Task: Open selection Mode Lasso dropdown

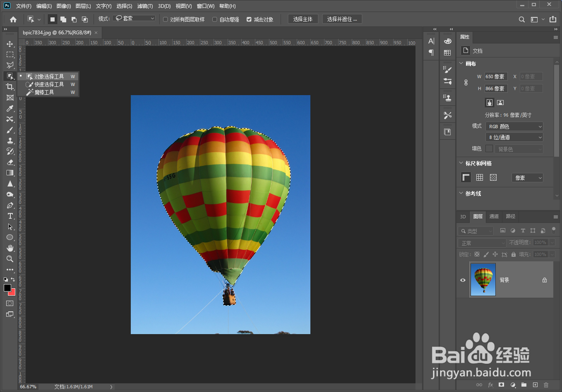Action: [134, 18]
